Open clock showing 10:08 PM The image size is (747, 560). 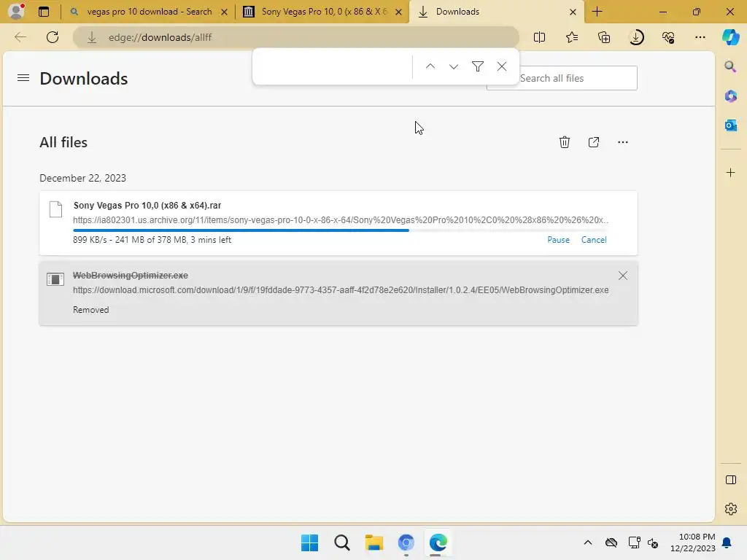coord(693,542)
